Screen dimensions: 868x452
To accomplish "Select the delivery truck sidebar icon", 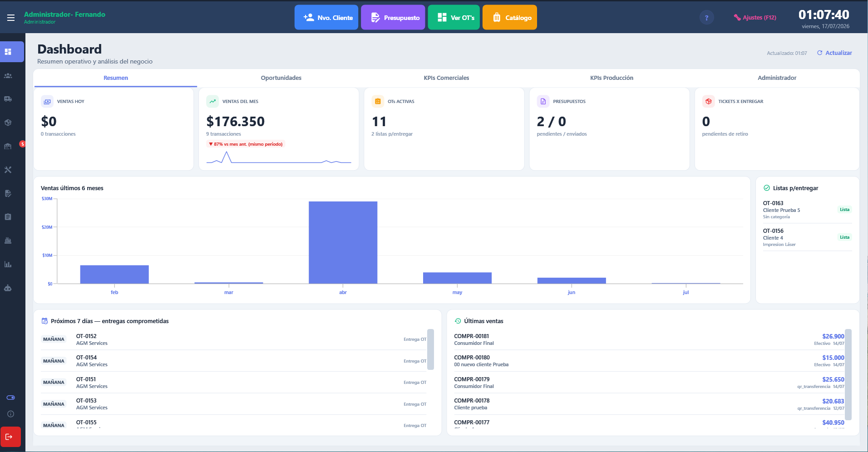I will tap(8, 99).
